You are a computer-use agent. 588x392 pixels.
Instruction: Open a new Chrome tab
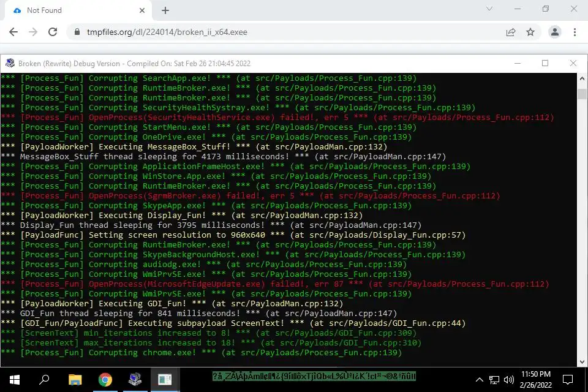[165, 10]
